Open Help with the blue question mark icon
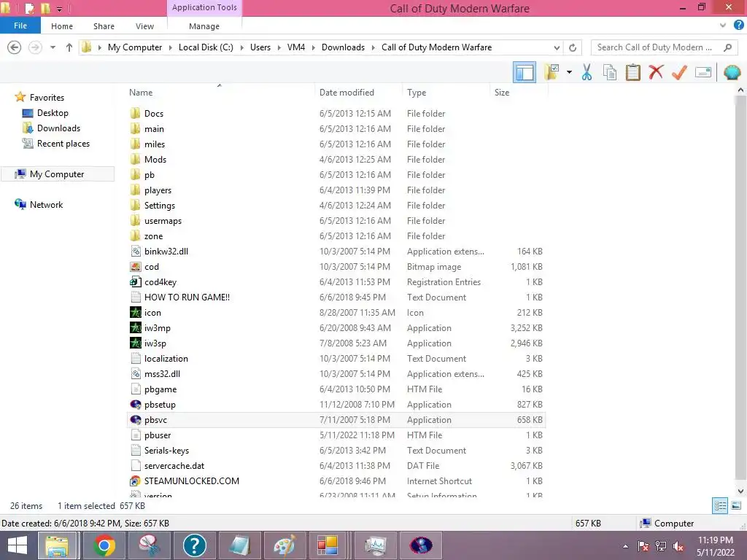The height and width of the screenshot is (560, 747). pos(739,26)
